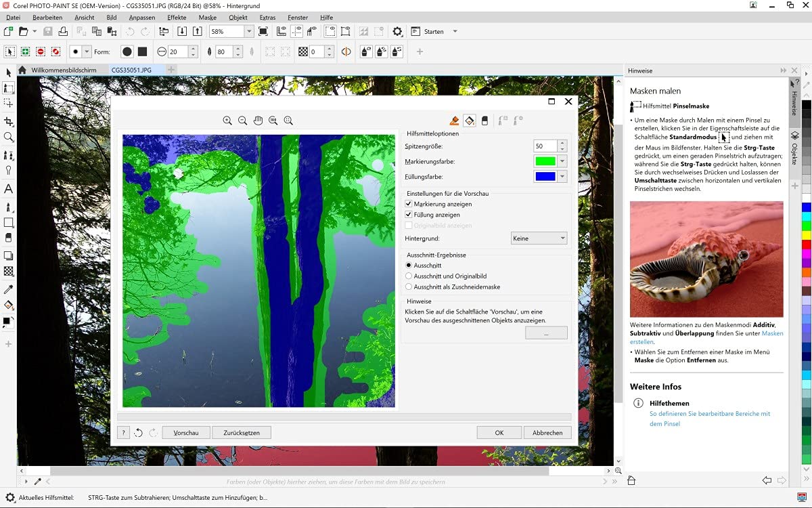Viewport: 812px width, 508px height.
Task: Select the pan hand tool in dialog
Action: [x=258, y=121]
